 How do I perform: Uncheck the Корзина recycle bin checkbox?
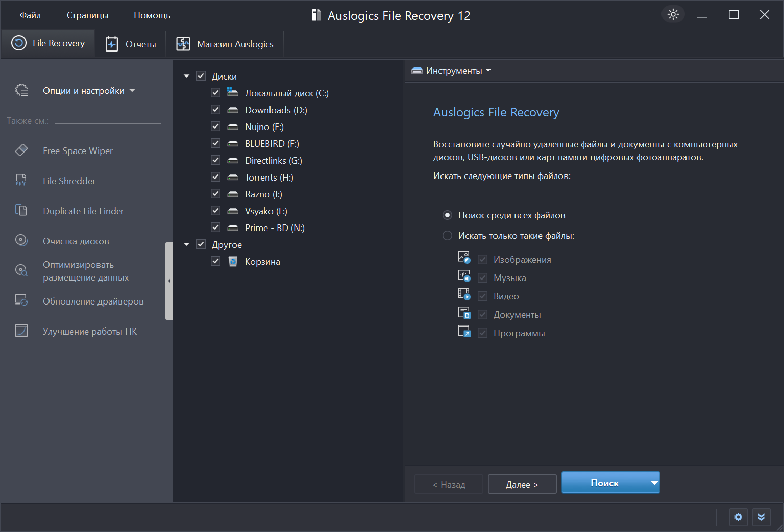point(216,261)
